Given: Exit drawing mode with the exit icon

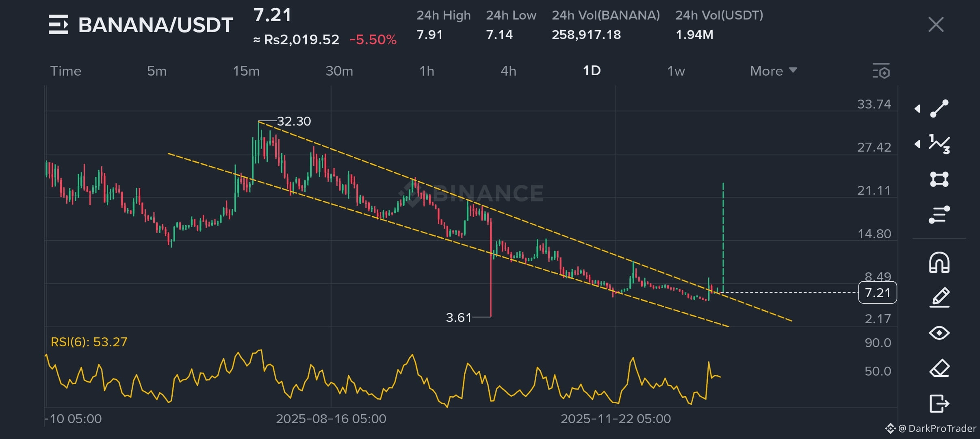Looking at the screenshot, I should [939, 404].
